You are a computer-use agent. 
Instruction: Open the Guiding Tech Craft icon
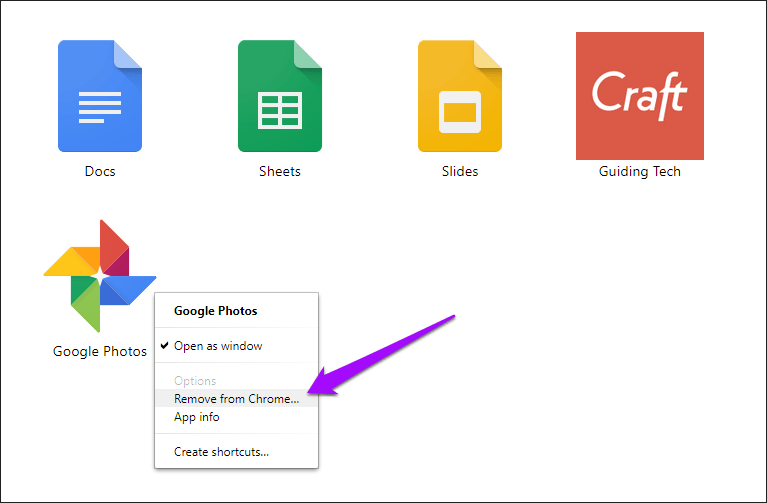(640, 96)
